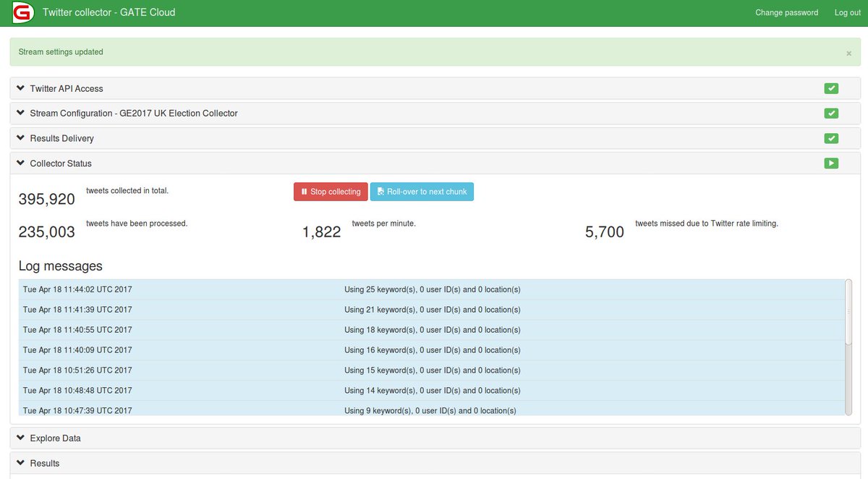Click the 'Using 16 keyword(s)' log message
868x479 pixels.
[433, 350]
